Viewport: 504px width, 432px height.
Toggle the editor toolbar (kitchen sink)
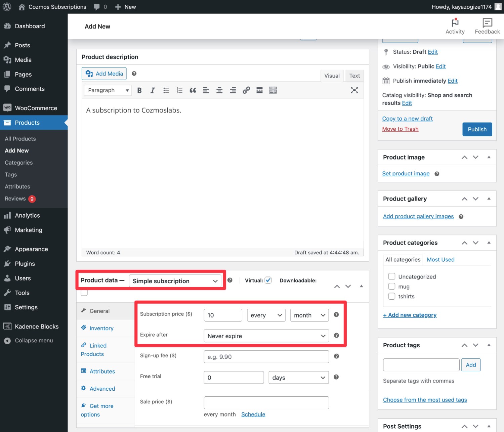pos(273,90)
